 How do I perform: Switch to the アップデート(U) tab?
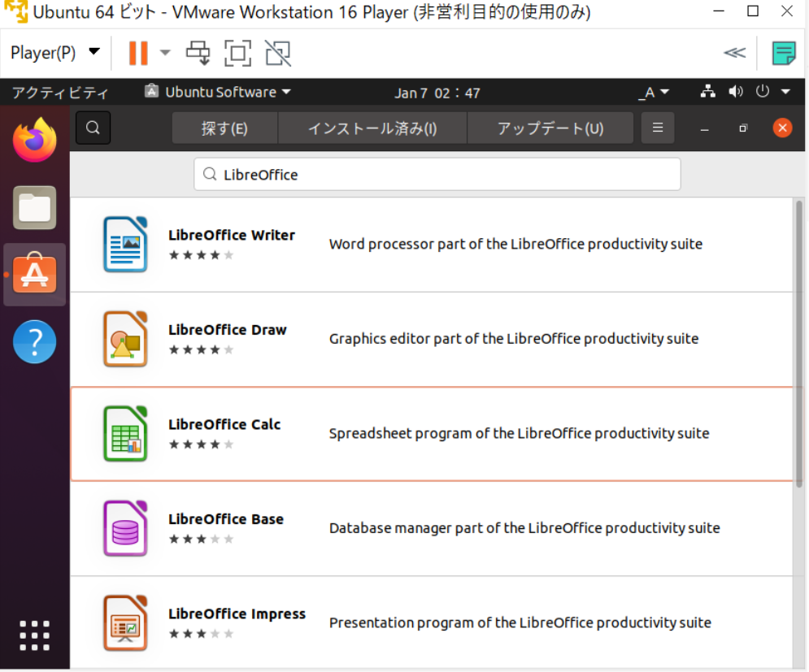(550, 128)
